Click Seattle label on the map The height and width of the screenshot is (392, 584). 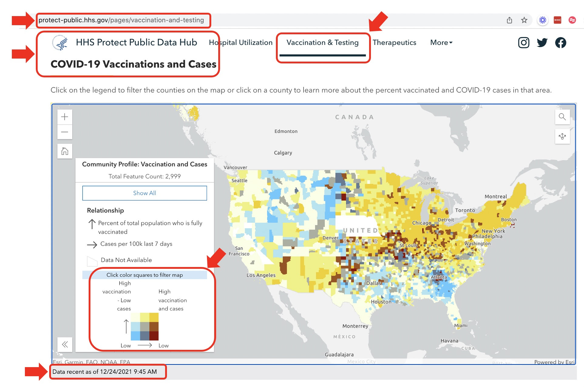(239, 181)
